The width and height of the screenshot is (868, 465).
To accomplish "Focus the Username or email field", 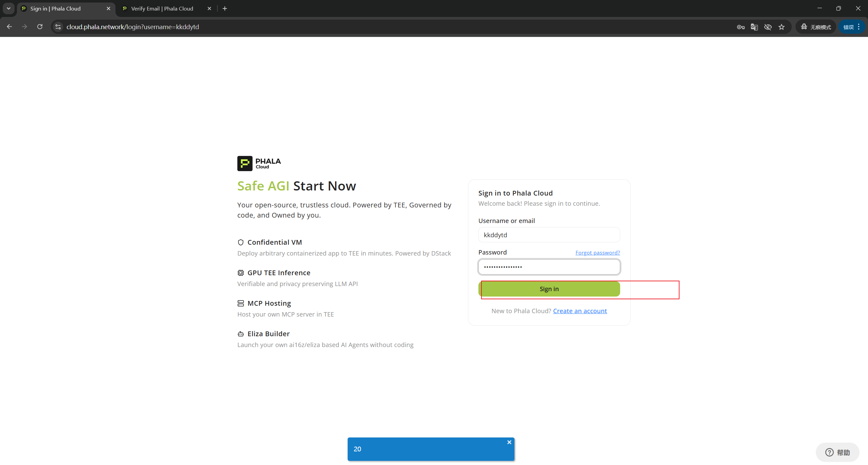I will [549, 235].
